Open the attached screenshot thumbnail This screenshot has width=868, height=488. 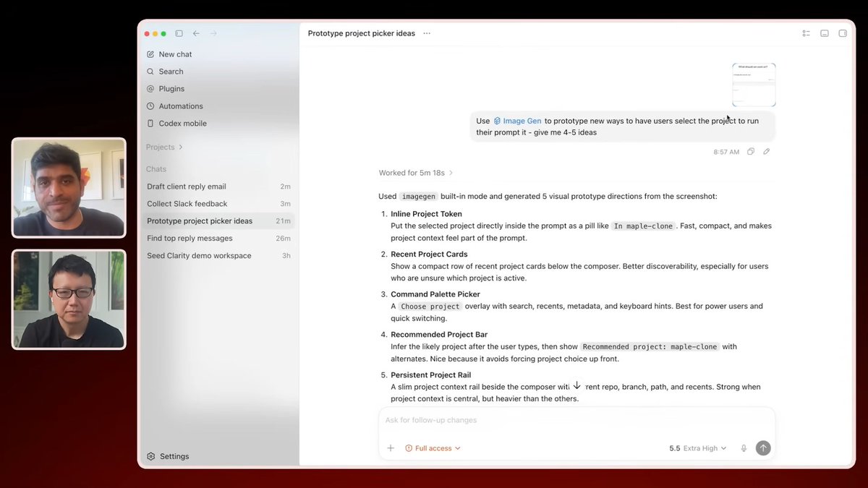click(754, 85)
